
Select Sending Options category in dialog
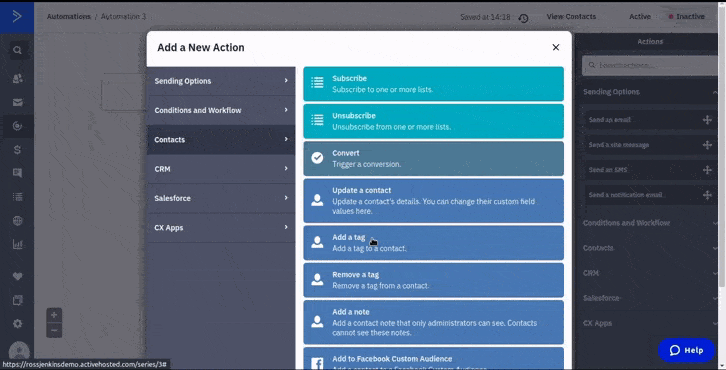tap(221, 81)
